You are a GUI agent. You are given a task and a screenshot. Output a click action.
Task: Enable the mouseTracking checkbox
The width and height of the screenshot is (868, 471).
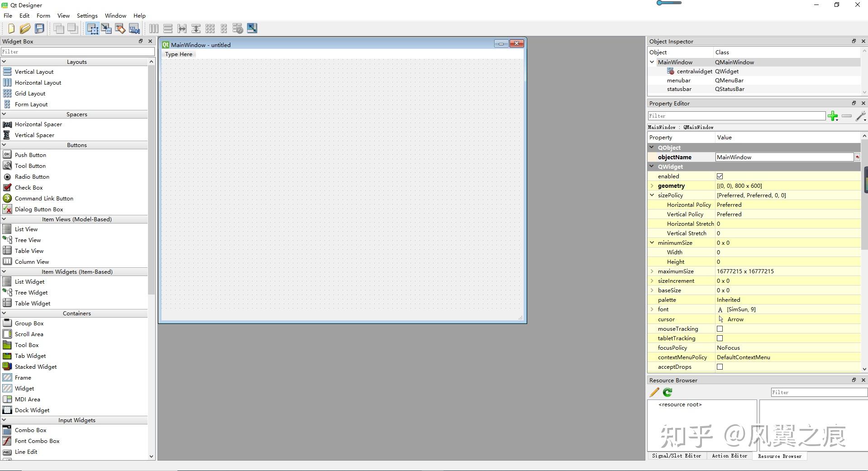coord(720,328)
